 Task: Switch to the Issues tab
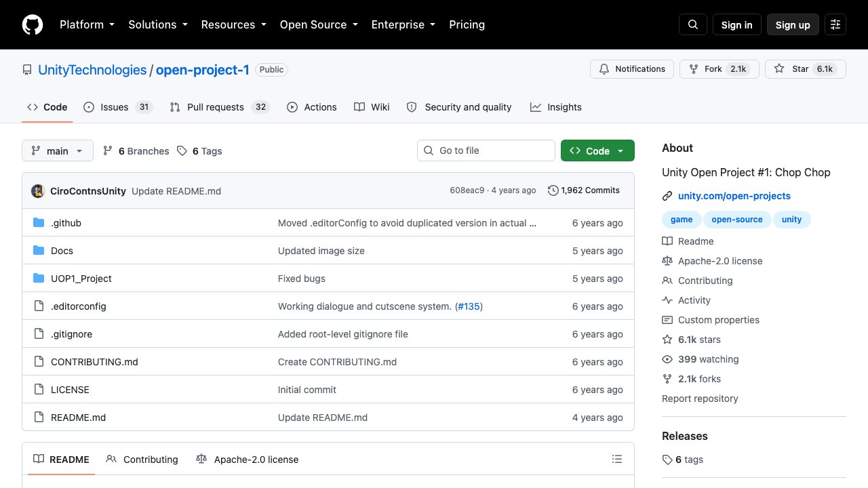click(x=118, y=107)
